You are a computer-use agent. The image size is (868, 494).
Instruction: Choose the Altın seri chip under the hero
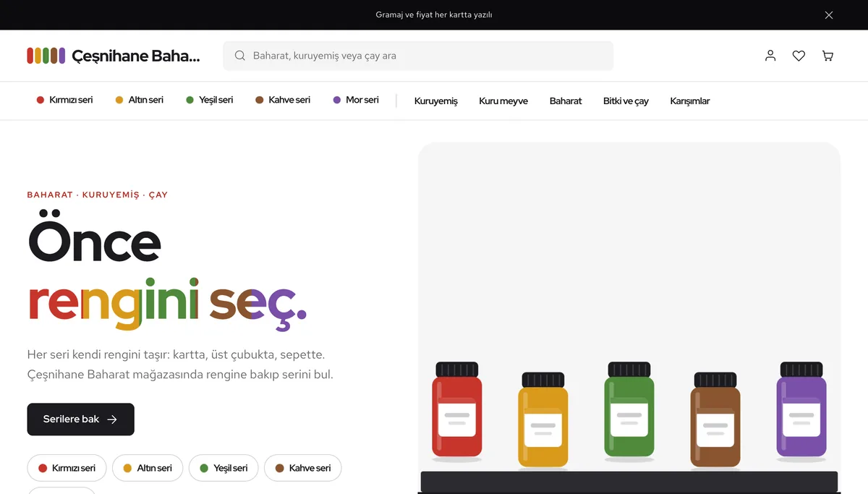point(148,468)
